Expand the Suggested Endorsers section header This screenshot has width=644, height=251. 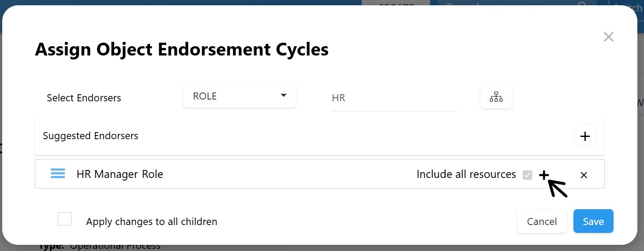click(x=90, y=136)
